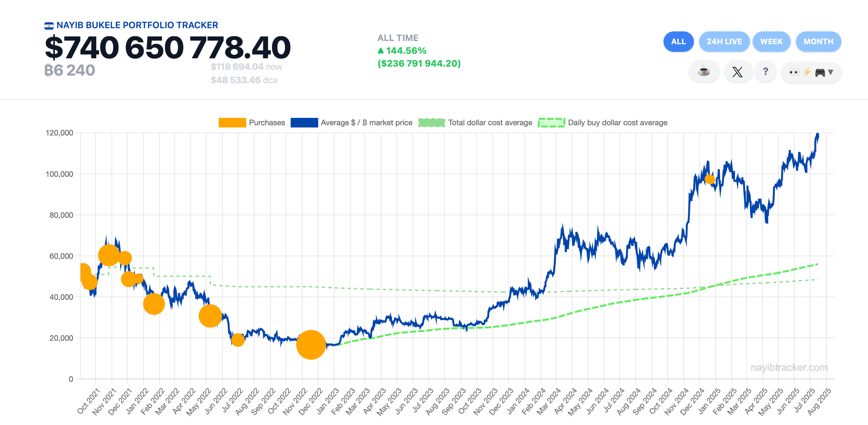Click the small purchase bubble near Jan 2025

[x=710, y=179]
